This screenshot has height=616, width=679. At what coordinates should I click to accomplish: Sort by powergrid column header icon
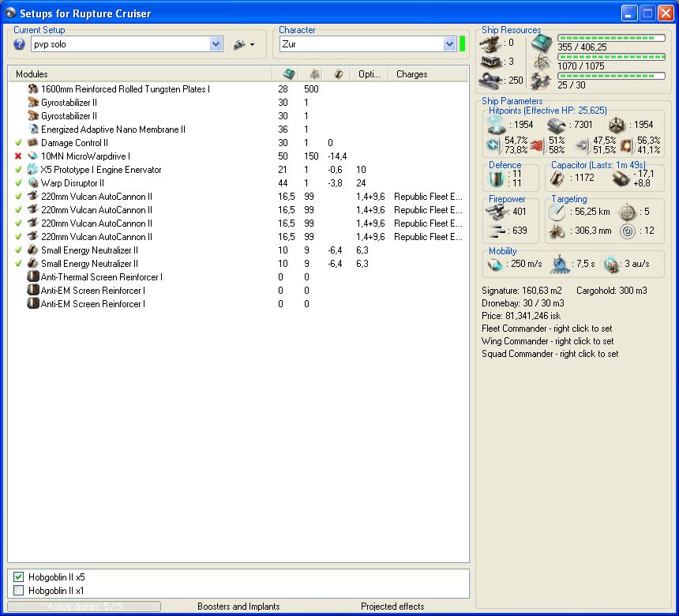(315, 74)
